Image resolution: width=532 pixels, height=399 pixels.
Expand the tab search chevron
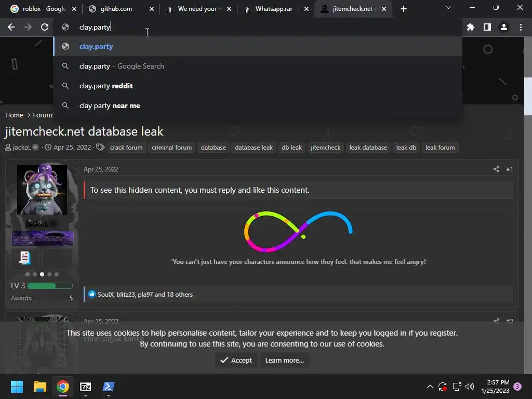tap(448, 7)
